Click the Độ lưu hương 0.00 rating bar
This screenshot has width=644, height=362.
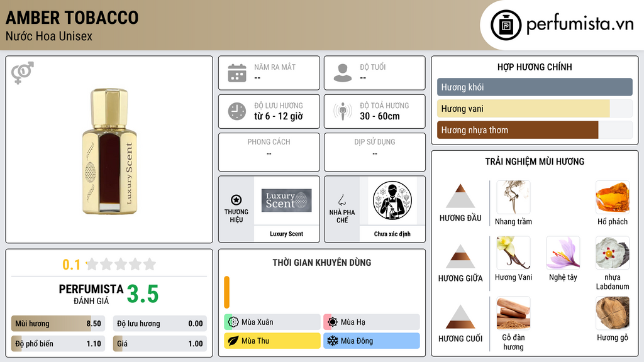coord(160,324)
